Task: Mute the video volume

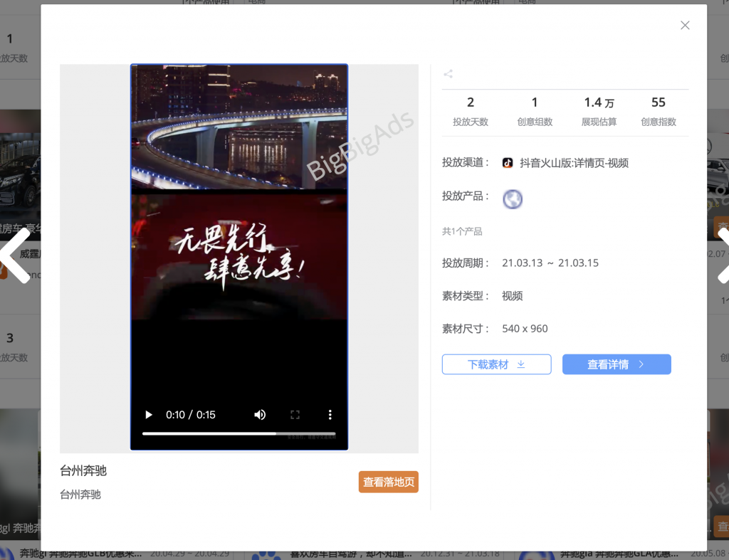Action: tap(260, 415)
